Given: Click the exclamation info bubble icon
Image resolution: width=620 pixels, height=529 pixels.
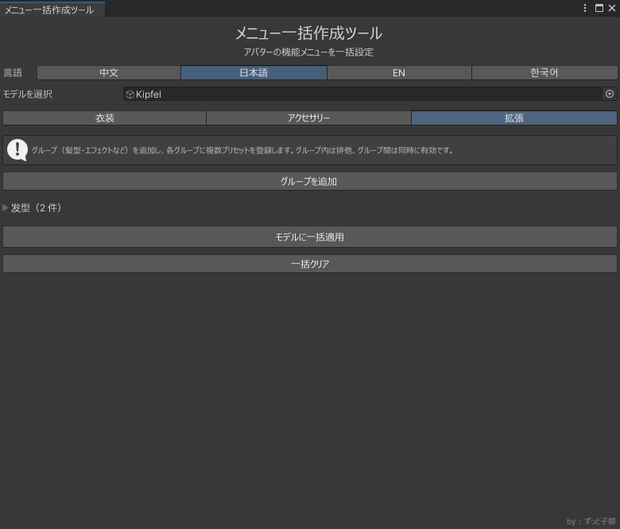Looking at the screenshot, I should (17, 150).
